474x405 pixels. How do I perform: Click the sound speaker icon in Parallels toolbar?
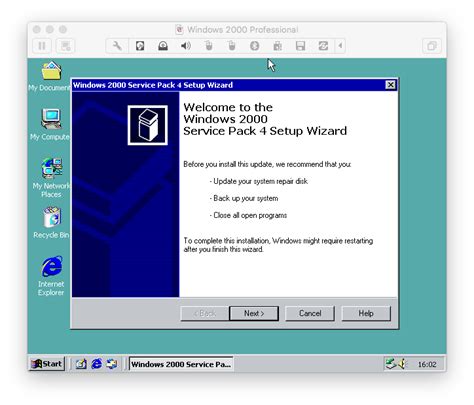click(x=186, y=46)
